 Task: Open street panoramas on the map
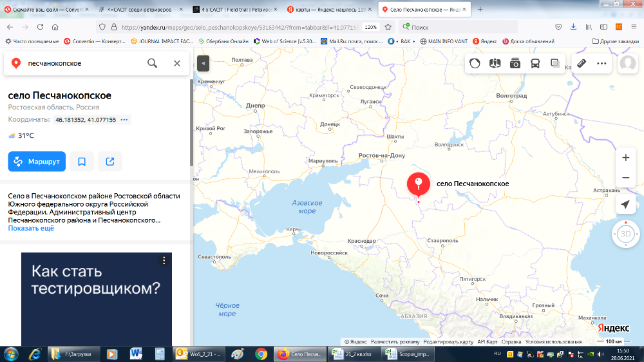tap(495, 63)
